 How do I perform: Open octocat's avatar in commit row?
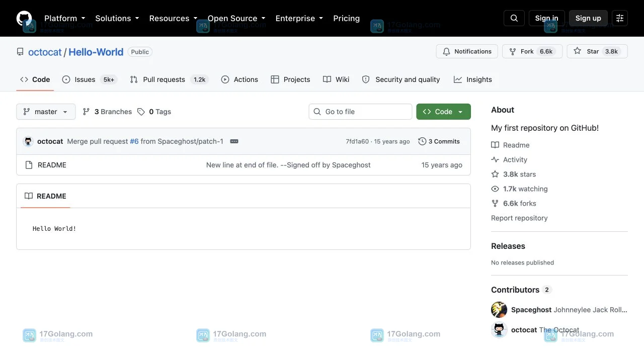pos(28,141)
